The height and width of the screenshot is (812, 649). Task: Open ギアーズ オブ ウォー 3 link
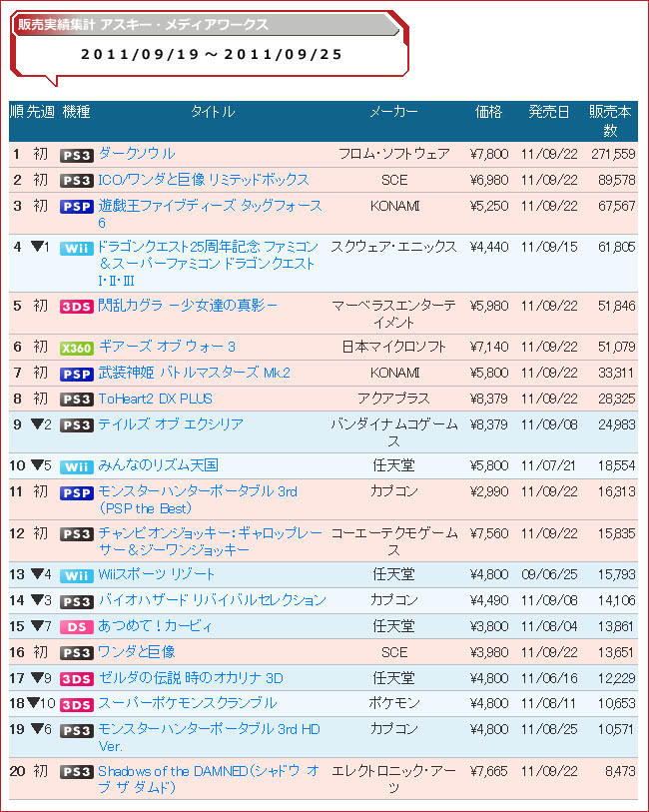click(x=167, y=347)
